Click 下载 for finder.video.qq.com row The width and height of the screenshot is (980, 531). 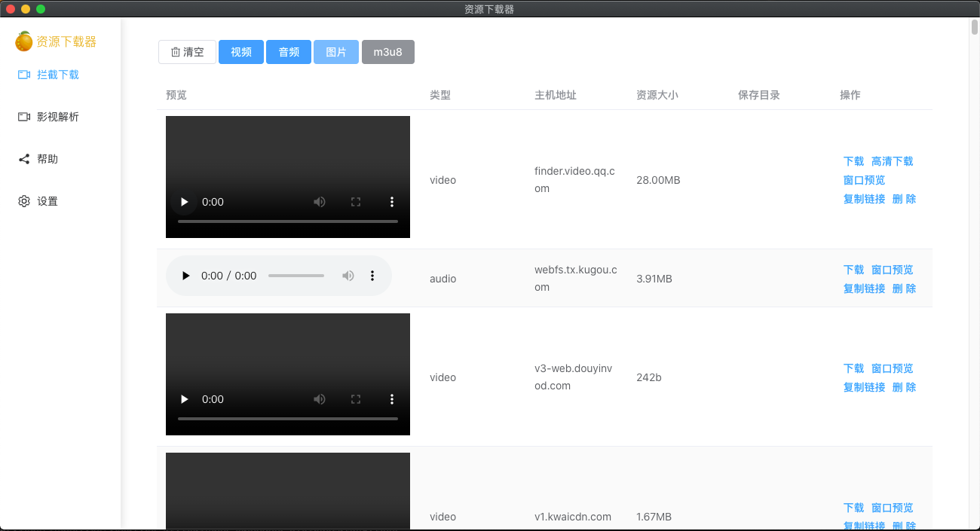pyautogui.click(x=854, y=161)
